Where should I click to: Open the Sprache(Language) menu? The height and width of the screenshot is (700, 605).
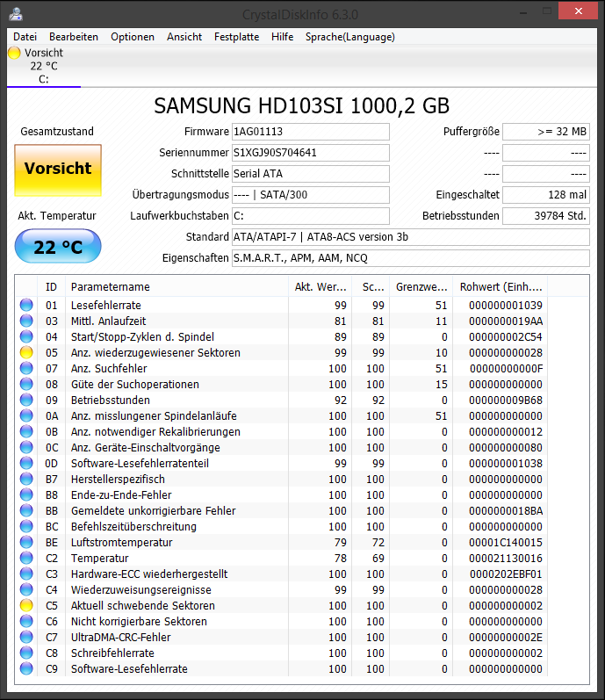350,37
